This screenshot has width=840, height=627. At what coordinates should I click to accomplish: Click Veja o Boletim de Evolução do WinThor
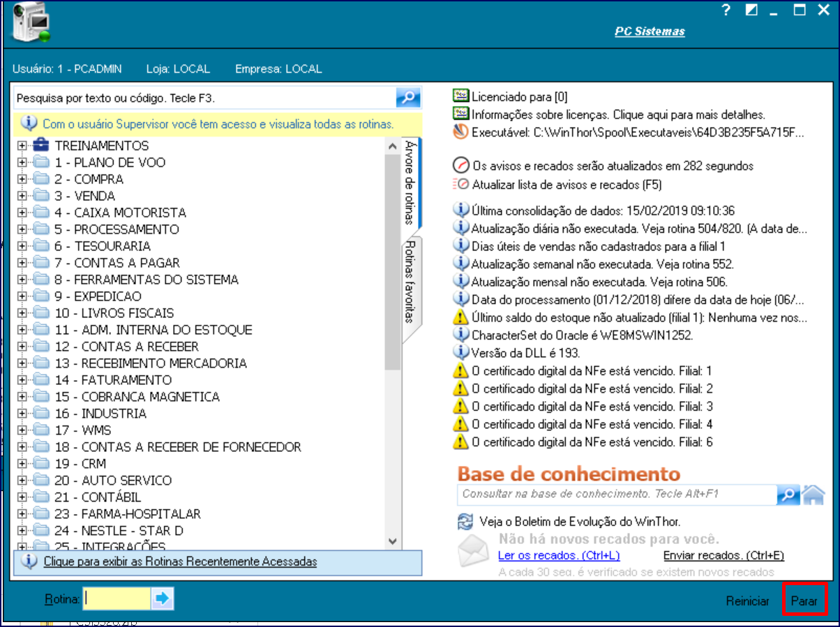point(580,521)
